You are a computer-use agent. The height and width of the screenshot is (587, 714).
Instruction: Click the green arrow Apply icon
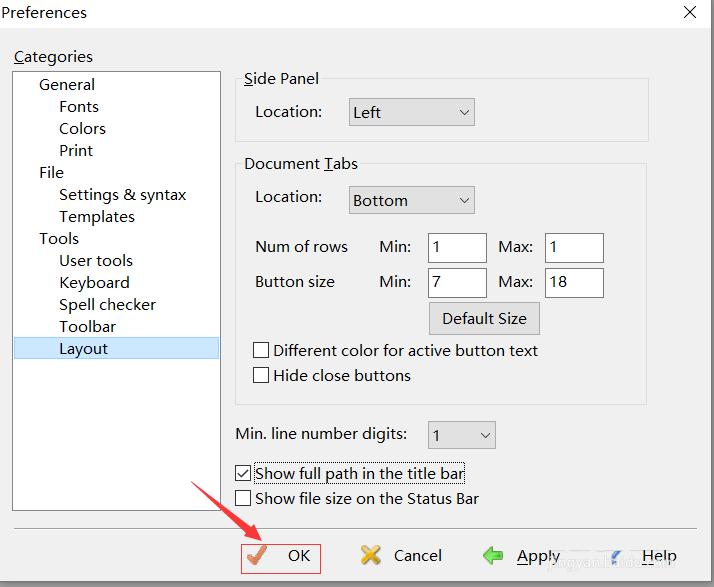pyautogui.click(x=493, y=556)
